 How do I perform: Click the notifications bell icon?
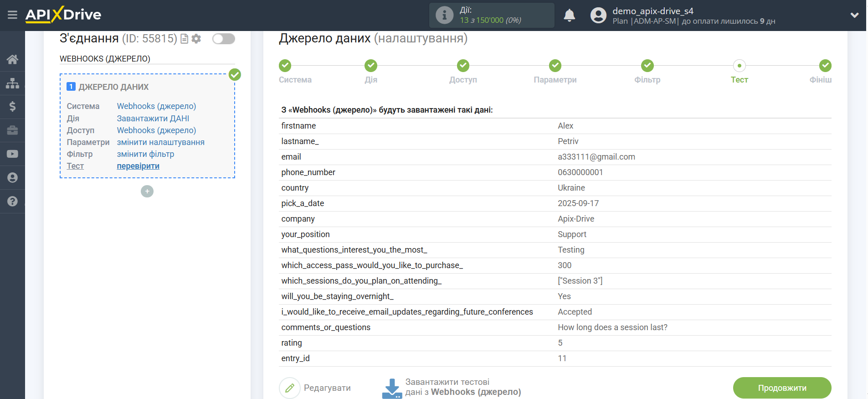(569, 16)
